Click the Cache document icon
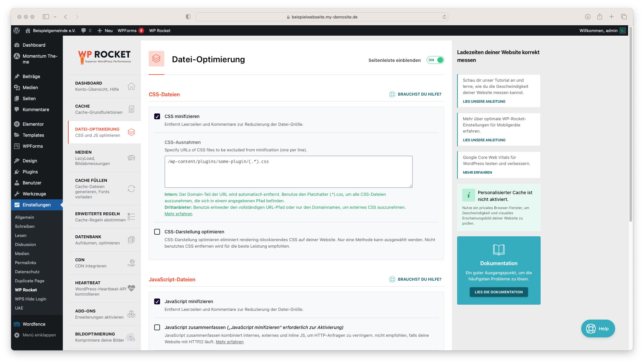 click(x=131, y=109)
